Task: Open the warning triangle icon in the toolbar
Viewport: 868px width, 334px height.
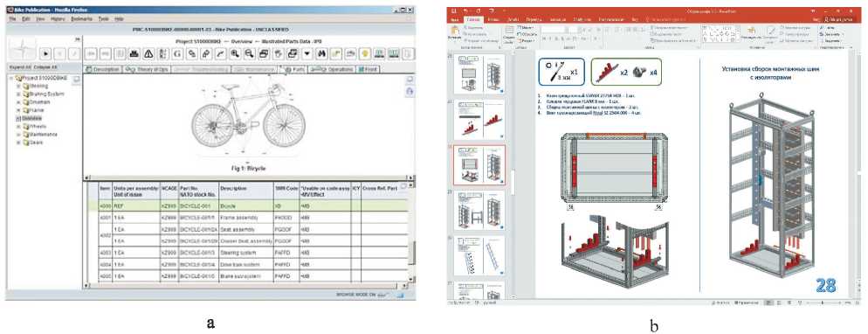Action: pos(148,53)
